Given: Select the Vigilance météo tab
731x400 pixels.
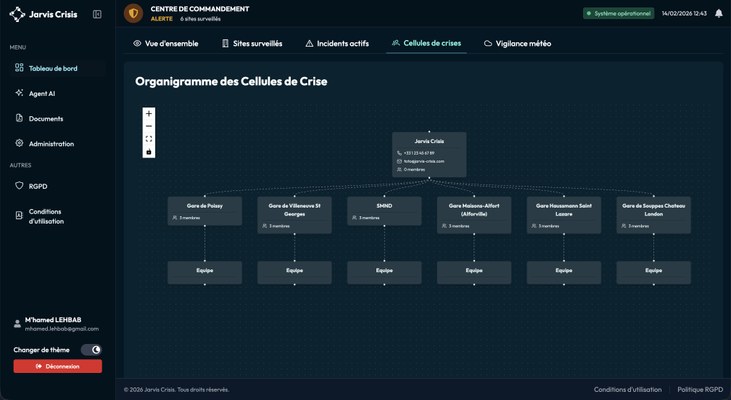Looking at the screenshot, I should [x=517, y=44].
